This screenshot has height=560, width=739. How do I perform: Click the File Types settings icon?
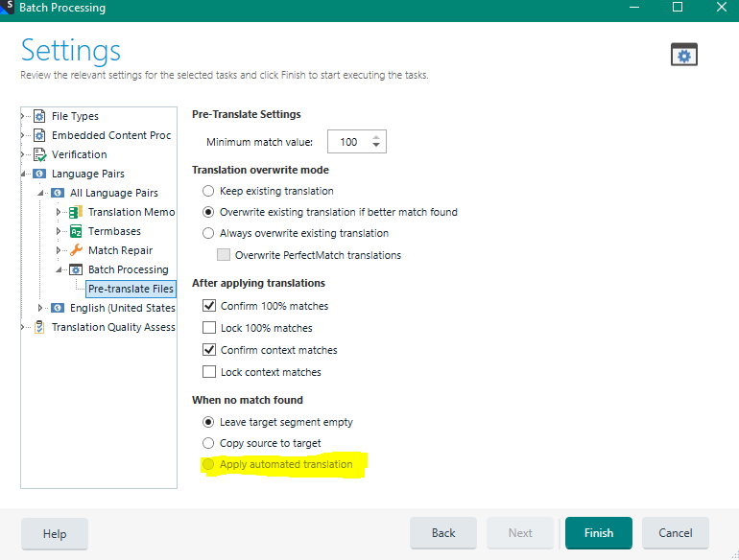pyautogui.click(x=39, y=116)
